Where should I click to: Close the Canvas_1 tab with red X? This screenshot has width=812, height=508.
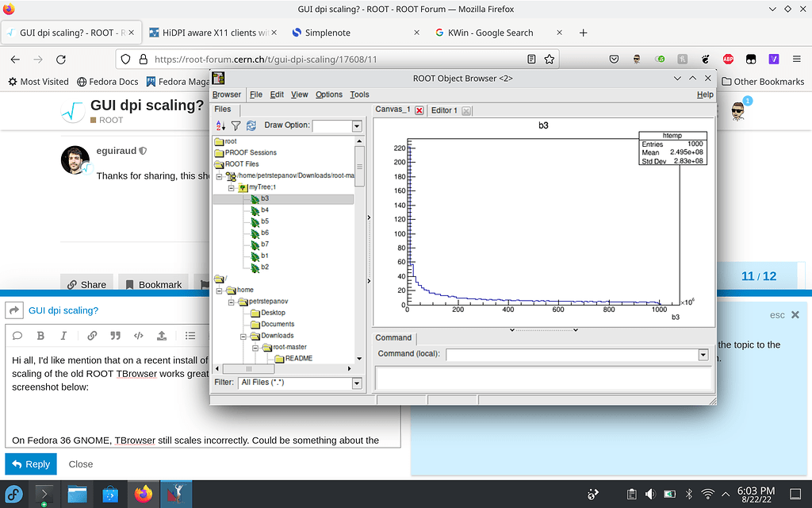[419, 110]
